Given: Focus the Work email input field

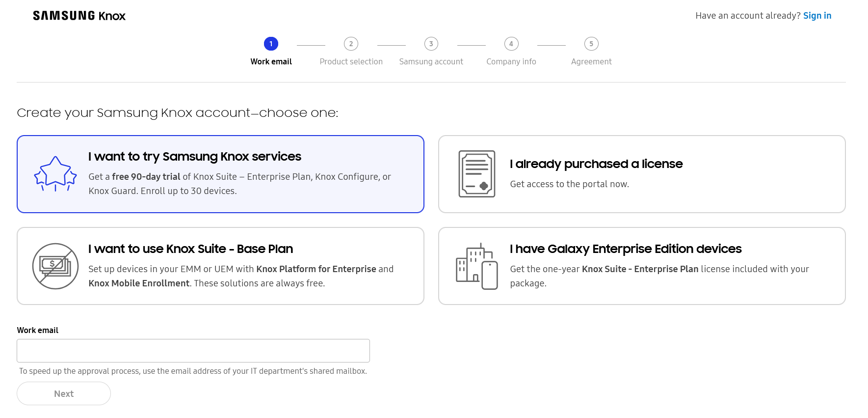Looking at the screenshot, I should tap(193, 351).
